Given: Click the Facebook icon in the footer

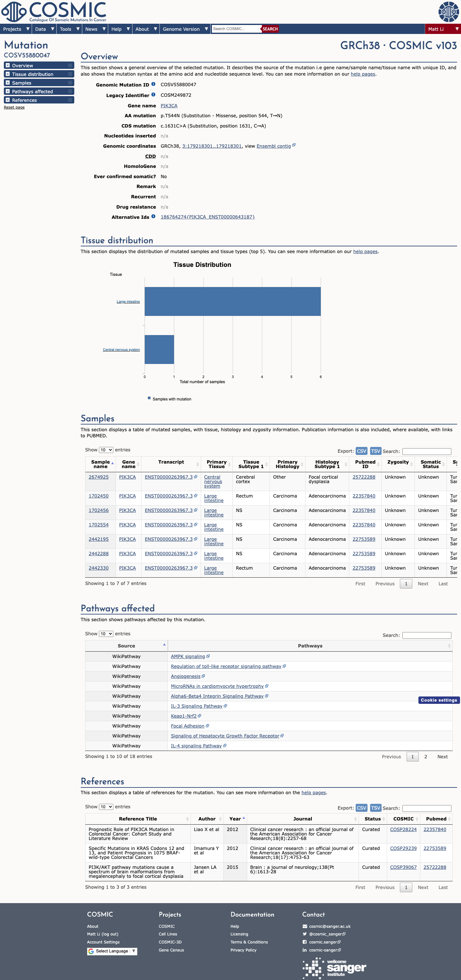Looking at the screenshot, I should point(305,942).
